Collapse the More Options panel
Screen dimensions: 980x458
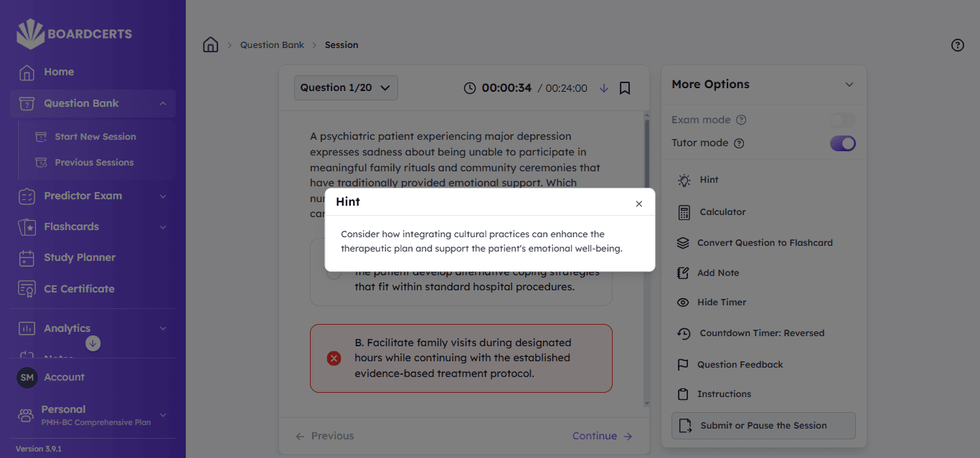click(849, 84)
